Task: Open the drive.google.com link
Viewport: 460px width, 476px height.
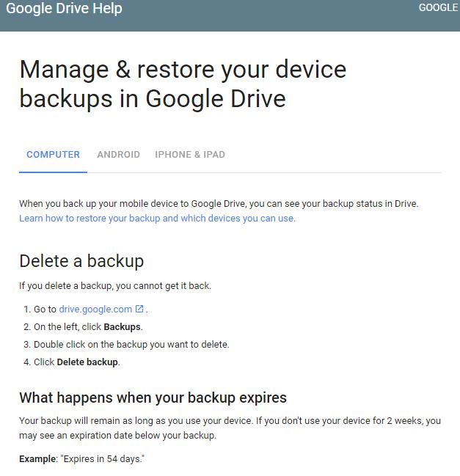Action: pyautogui.click(x=95, y=309)
